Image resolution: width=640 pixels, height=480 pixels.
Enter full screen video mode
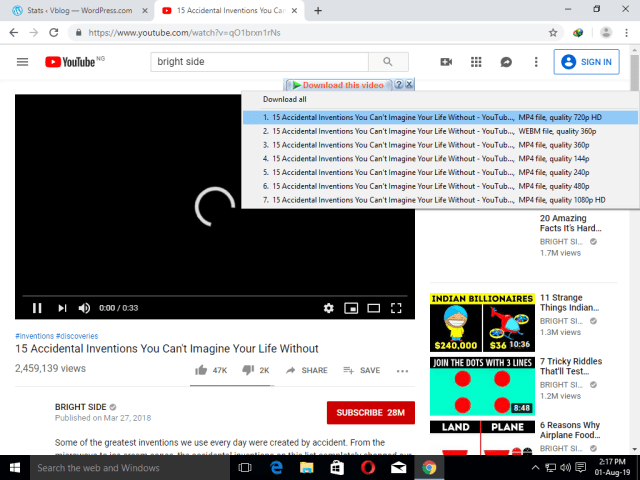tap(396, 308)
